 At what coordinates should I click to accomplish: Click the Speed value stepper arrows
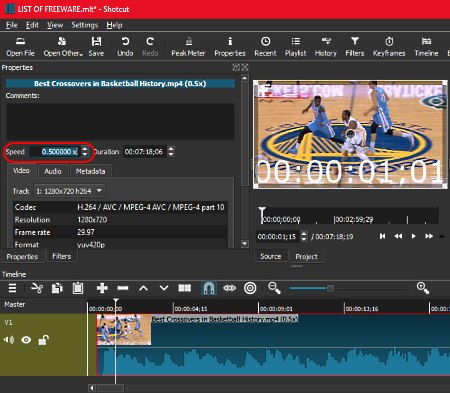(x=85, y=152)
